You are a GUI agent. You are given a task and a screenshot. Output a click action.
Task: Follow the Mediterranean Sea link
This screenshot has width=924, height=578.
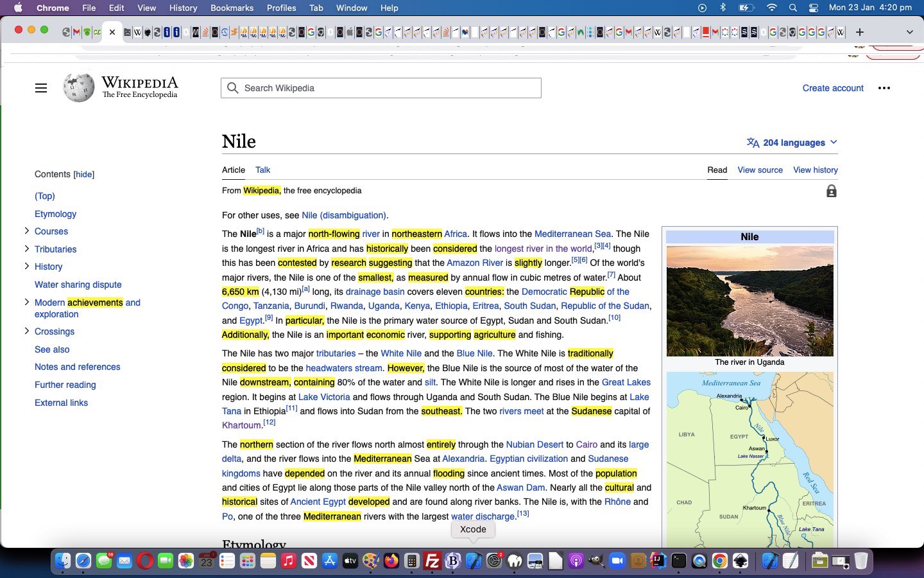[x=572, y=234]
